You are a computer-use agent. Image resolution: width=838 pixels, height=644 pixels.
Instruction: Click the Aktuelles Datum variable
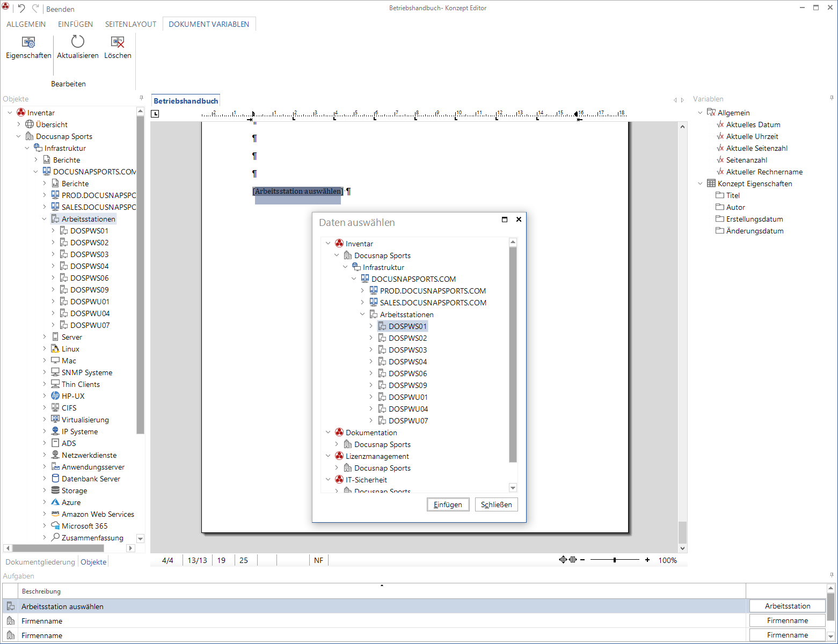coord(753,125)
